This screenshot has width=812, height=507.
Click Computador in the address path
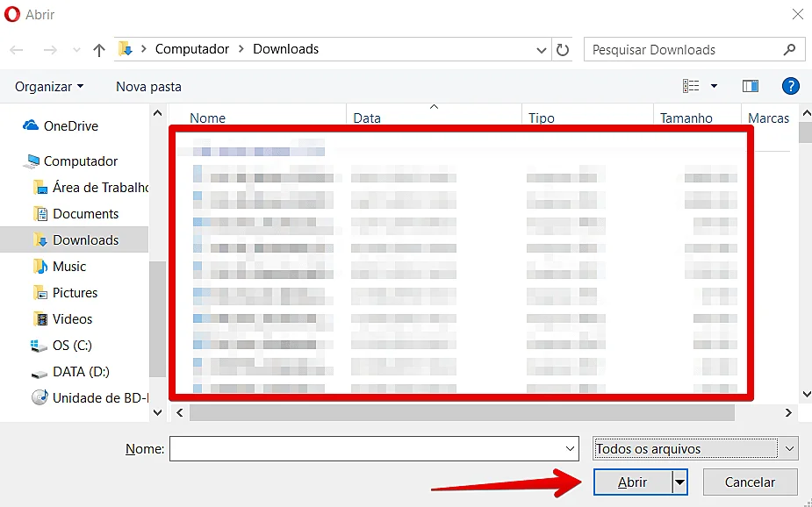[x=192, y=49]
